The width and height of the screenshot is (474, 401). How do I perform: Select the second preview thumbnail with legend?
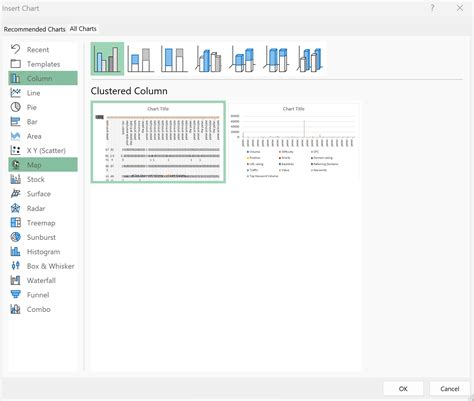click(x=294, y=142)
